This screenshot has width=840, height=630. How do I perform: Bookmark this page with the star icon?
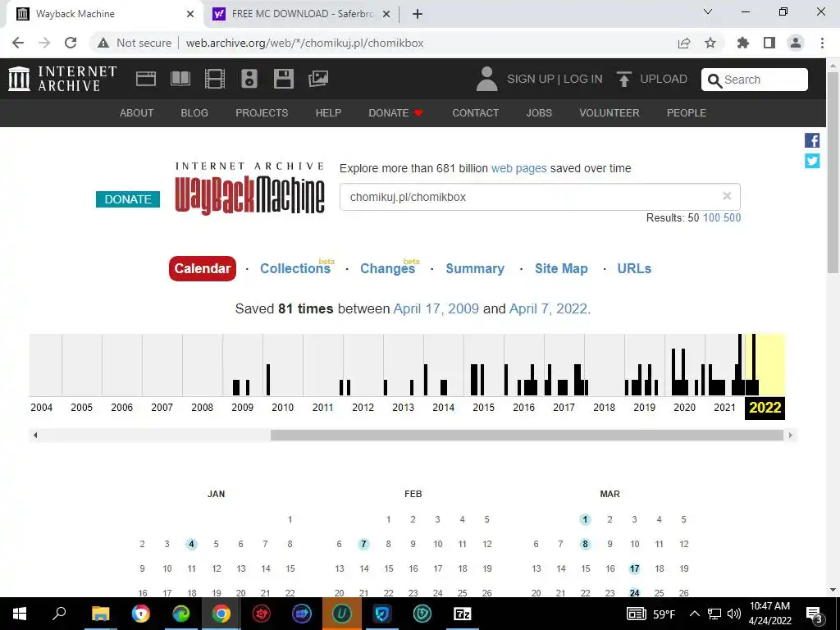click(710, 43)
